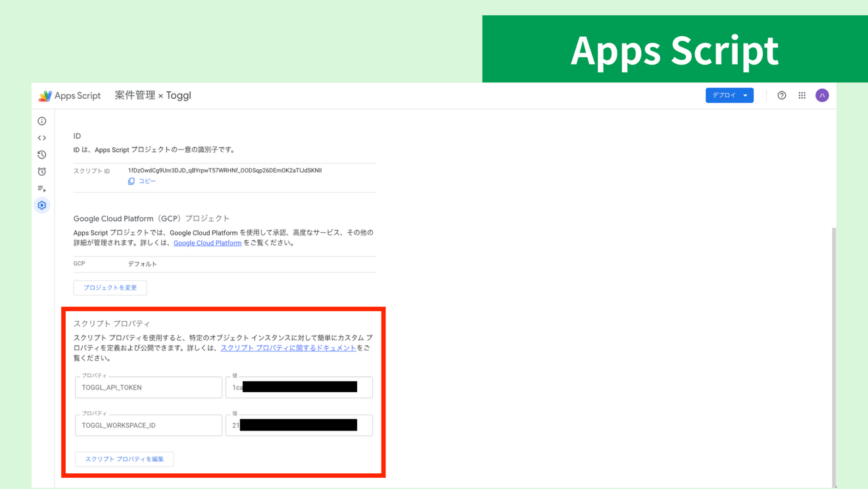Click the スクリプト プロパティ section heading

click(x=112, y=324)
